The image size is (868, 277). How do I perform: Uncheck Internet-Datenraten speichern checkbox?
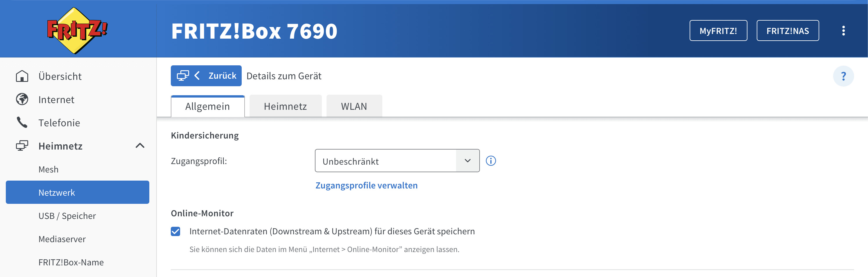[175, 231]
